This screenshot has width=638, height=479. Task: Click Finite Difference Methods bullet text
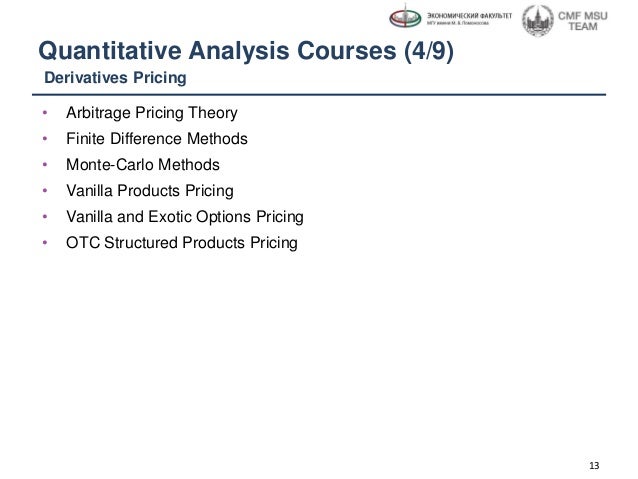pyautogui.click(x=157, y=139)
